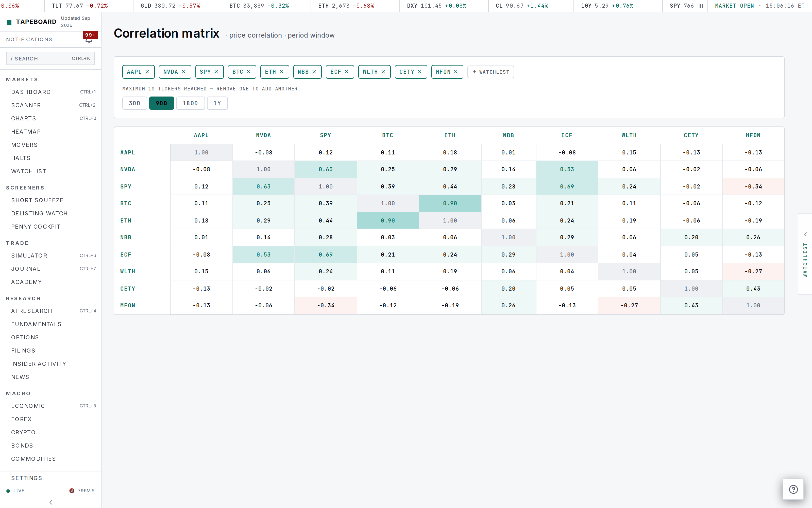Click WLTH-row MFON-column -0.27 cell
Screen dimensions: 812x508
[753, 271]
